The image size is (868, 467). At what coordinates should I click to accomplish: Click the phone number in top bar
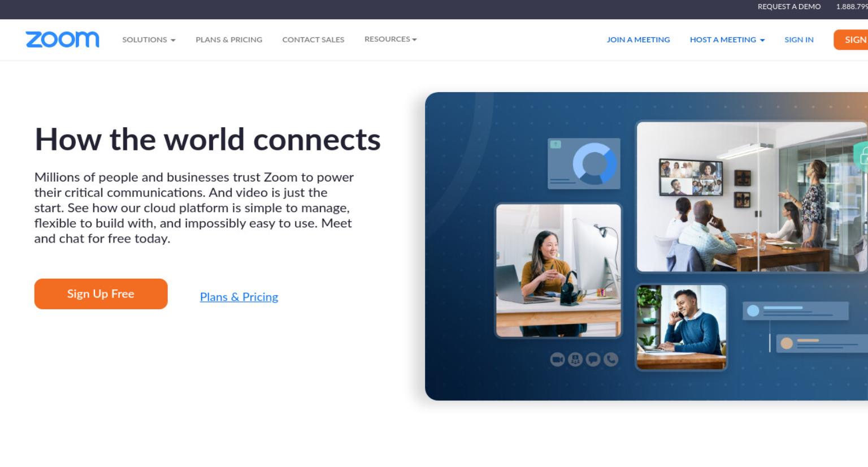pyautogui.click(x=852, y=7)
